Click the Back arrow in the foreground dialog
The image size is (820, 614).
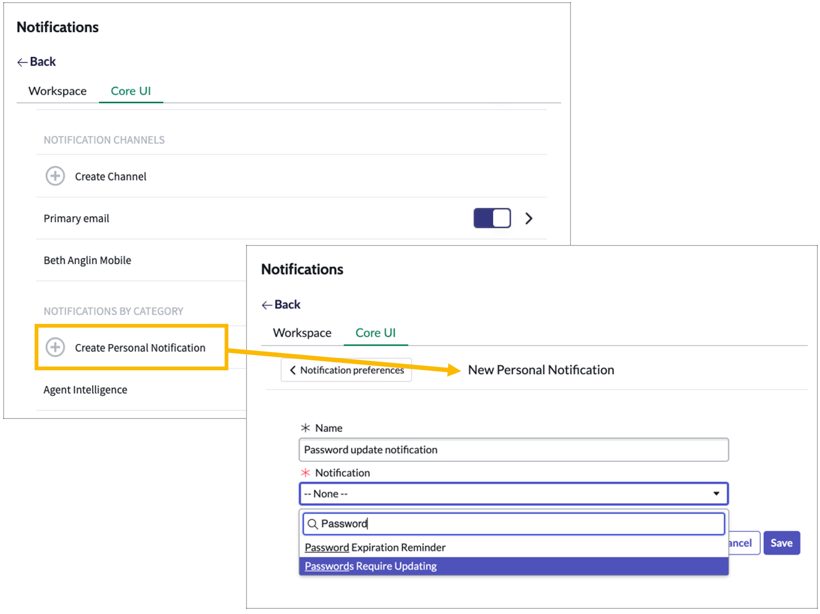tap(266, 305)
